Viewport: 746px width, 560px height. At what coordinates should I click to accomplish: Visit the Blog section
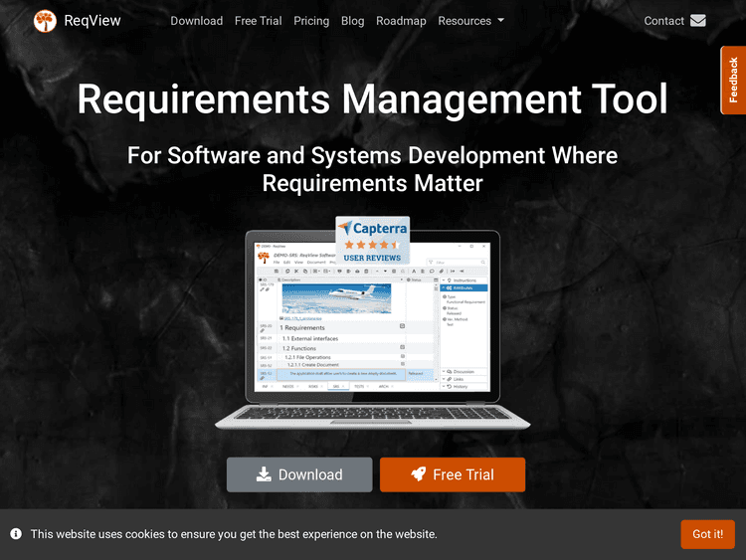352,21
